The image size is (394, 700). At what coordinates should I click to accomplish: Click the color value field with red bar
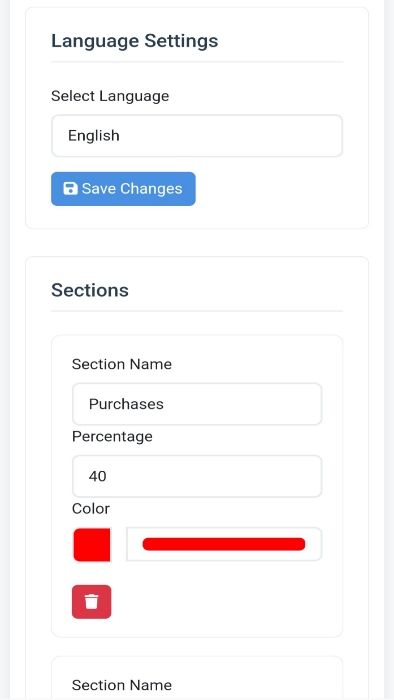coord(224,544)
